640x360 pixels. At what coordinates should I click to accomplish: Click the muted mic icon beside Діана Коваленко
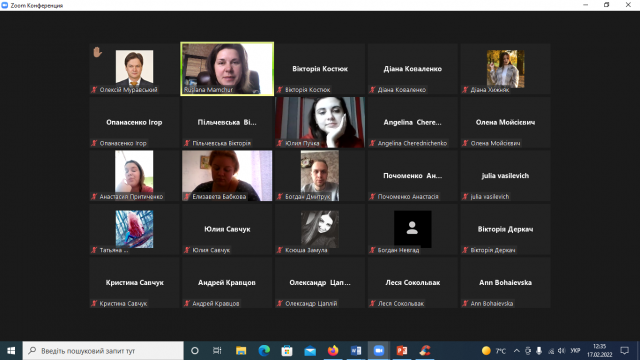pos(372,90)
